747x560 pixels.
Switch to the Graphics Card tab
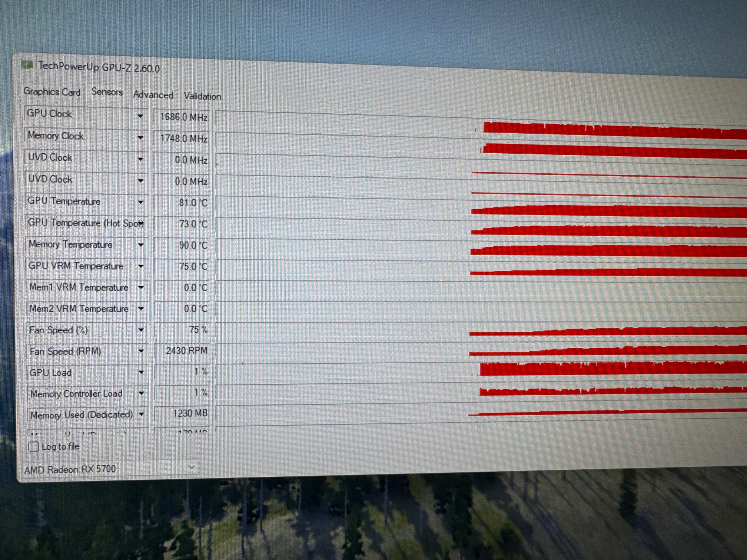[52, 92]
